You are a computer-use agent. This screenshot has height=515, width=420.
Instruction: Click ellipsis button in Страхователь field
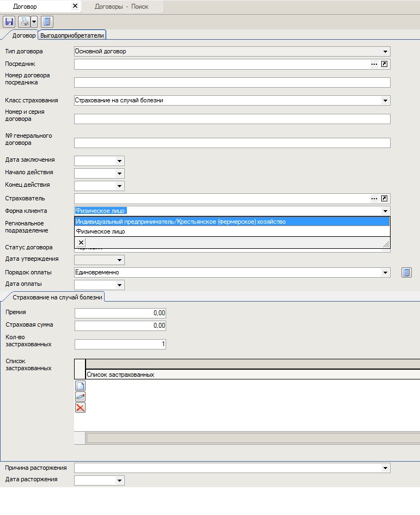click(x=374, y=199)
